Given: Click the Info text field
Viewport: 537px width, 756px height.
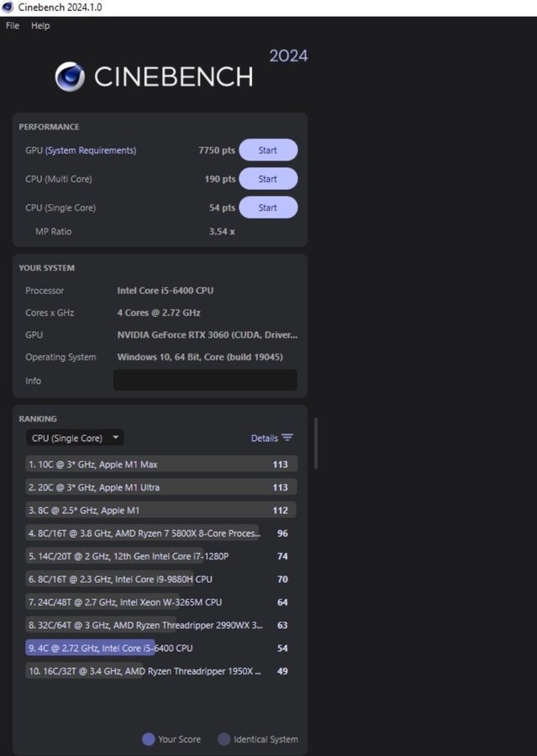Looking at the screenshot, I should (205, 381).
